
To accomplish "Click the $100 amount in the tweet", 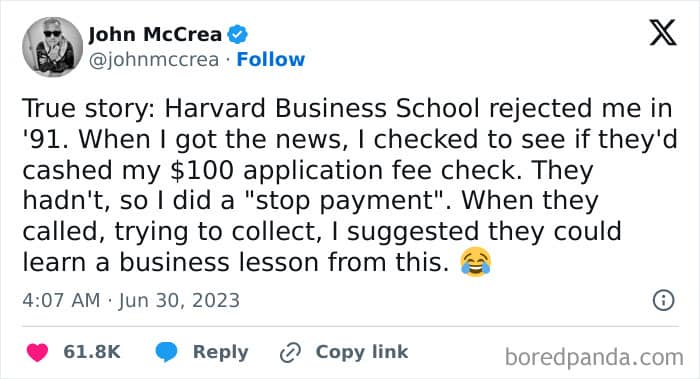I will (x=202, y=170).
